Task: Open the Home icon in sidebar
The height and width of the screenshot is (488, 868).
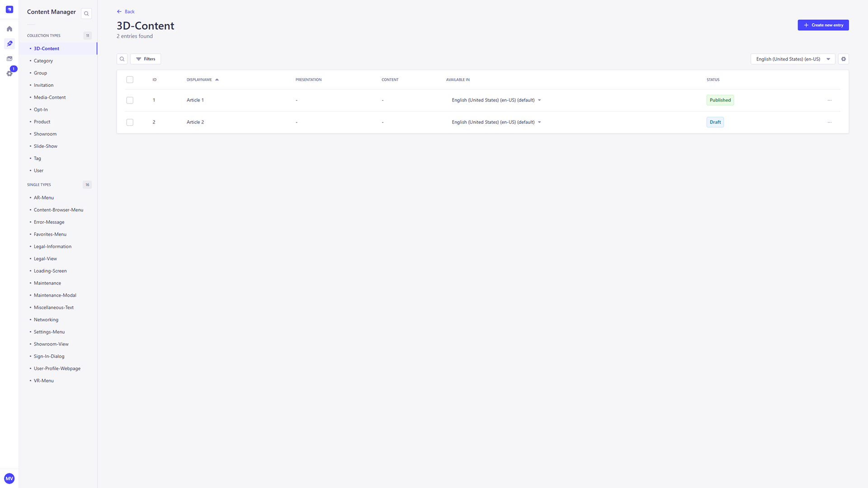Action: tap(9, 29)
